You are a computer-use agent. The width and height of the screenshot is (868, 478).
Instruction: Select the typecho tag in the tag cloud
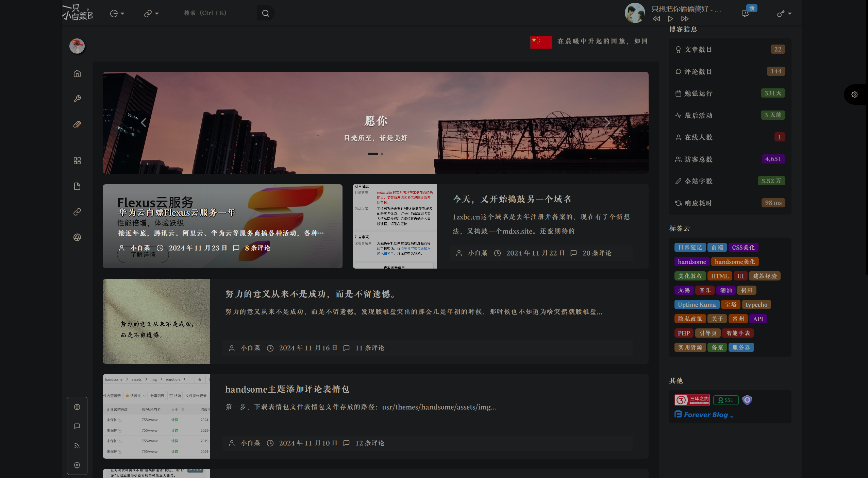[x=756, y=305]
